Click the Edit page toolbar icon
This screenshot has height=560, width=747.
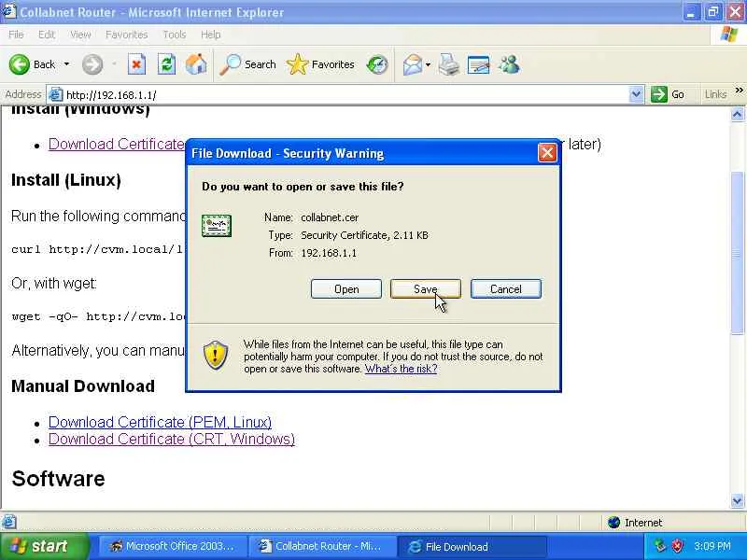pyautogui.click(x=479, y=64)
